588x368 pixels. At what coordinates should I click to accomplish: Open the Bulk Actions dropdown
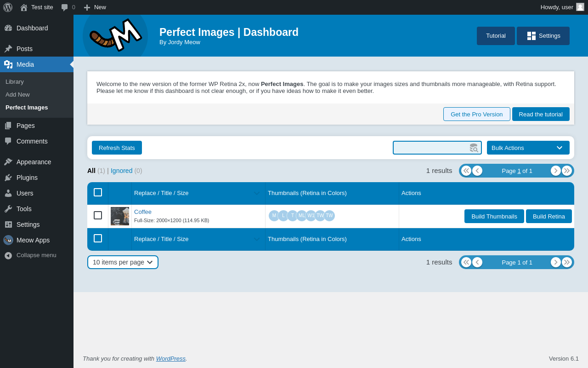coord(528,148)
